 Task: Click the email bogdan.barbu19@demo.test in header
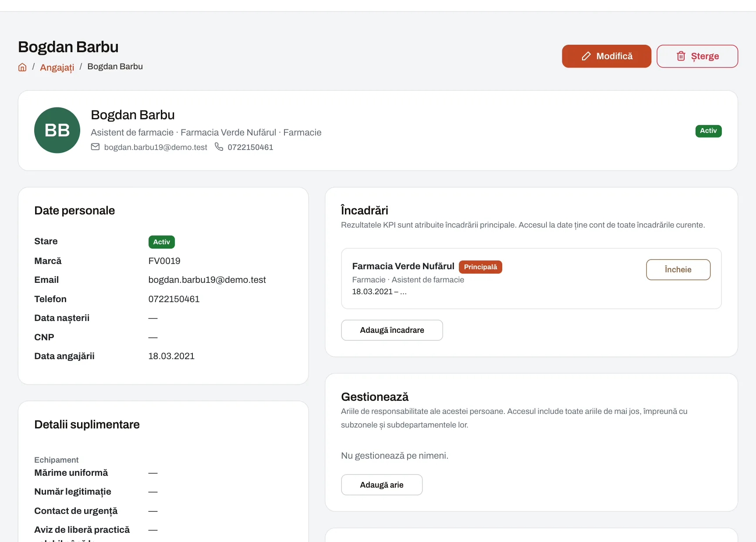pyautogui.click(x=156, y=147)
